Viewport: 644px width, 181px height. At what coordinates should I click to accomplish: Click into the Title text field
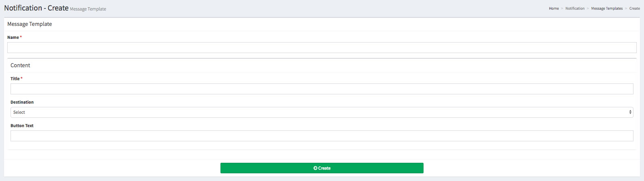tap(322, 89)
